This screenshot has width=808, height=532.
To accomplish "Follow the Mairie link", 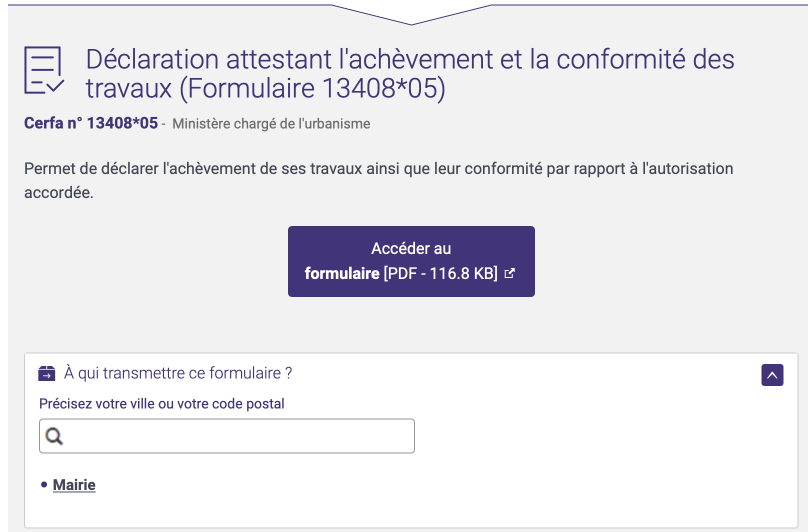I will 74,484.
